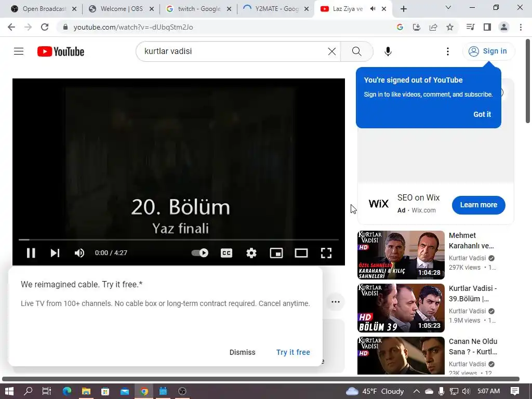Screen dimensions: 532x399
Task: Toggle the autoplay switch off
Action: 200,253
